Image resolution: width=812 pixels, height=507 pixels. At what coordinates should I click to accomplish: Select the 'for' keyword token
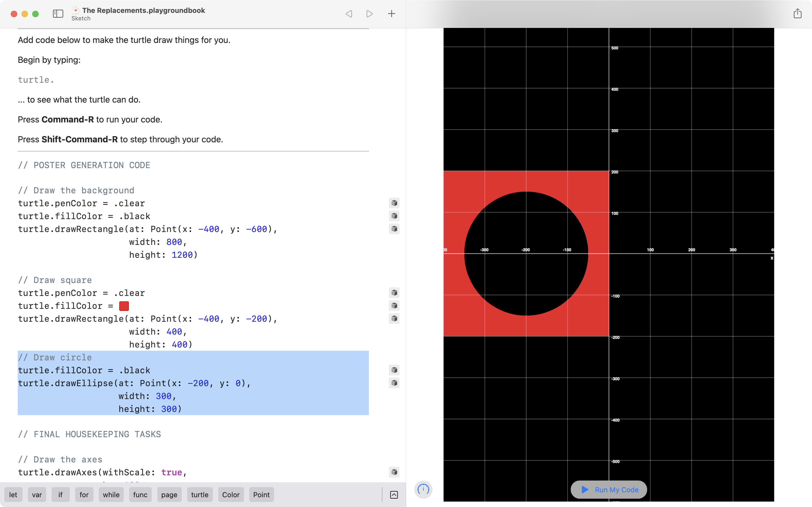[x=84, y=495]
